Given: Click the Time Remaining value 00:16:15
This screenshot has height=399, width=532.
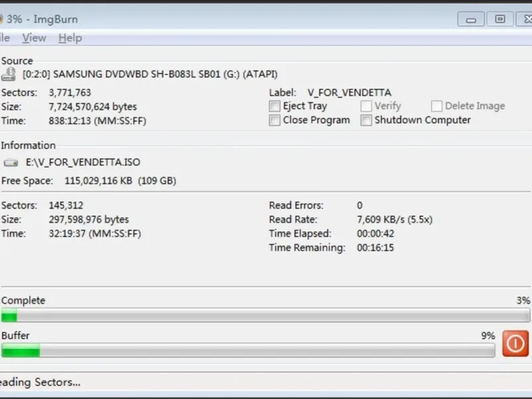Looking at the screenshot, I should pyautogui.click(x=375, y=247).
